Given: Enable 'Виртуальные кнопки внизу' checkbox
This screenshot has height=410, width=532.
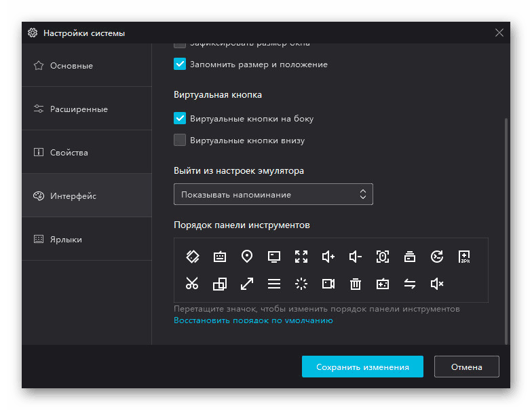Looking at the screenshot, I should pyautogui.click(x=180, y=141).
